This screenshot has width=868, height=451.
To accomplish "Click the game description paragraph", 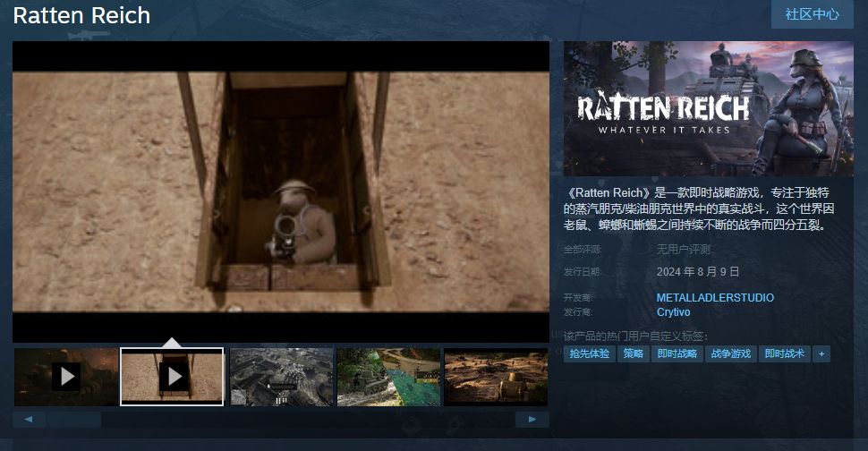I will 699,208.
